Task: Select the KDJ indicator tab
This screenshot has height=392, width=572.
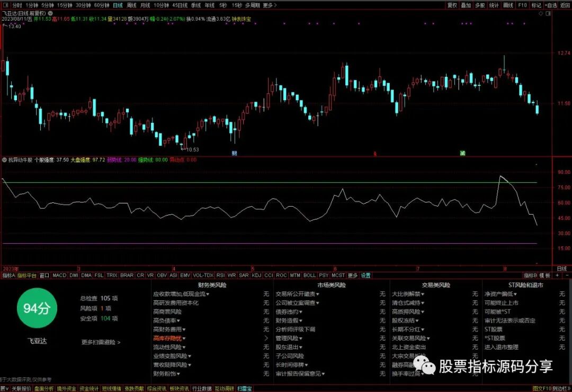Action: point(256,275)
